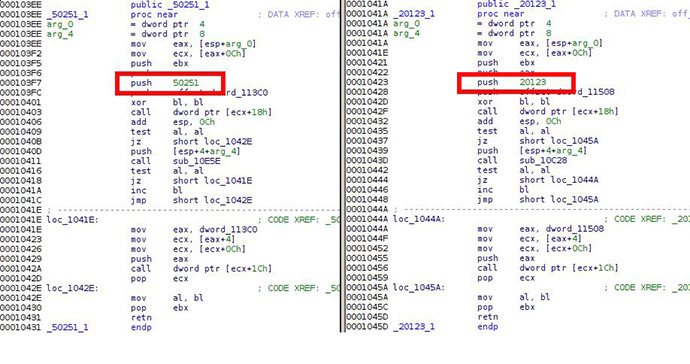Click 'add esp, 0Ch' at address 00010406
Image resolution: width=690 pixels, height=364 pixels.
coord(172,122)
